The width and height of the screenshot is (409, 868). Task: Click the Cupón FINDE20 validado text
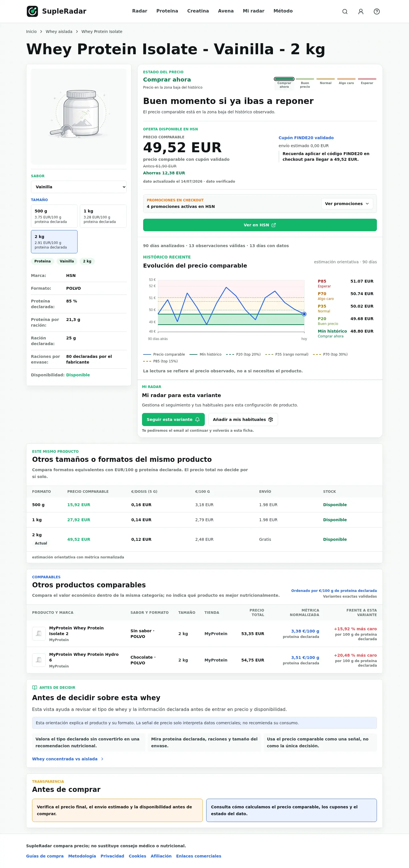coord(306,138)
